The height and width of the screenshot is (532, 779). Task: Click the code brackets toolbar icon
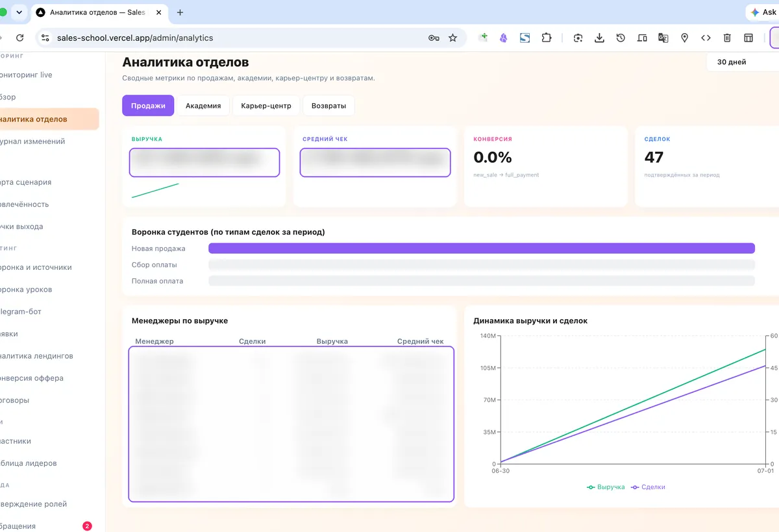[x=706, y=38]
